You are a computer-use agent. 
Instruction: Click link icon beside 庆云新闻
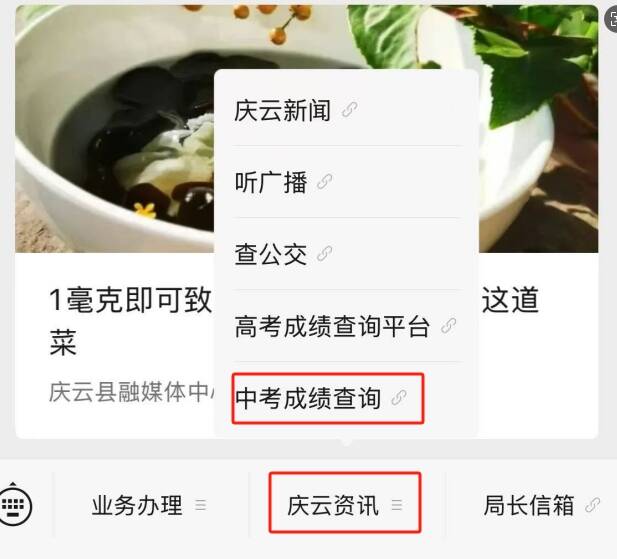pos(349,110)
